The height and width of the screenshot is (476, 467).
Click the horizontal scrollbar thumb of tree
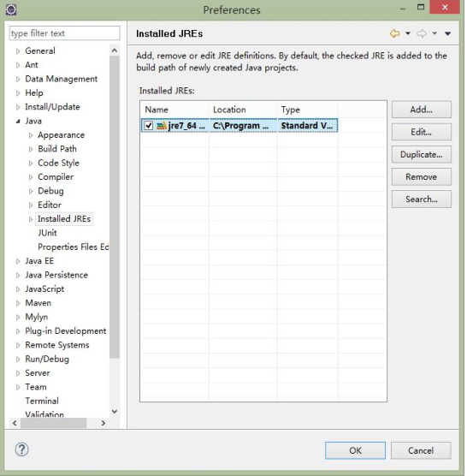pos(53,423)
